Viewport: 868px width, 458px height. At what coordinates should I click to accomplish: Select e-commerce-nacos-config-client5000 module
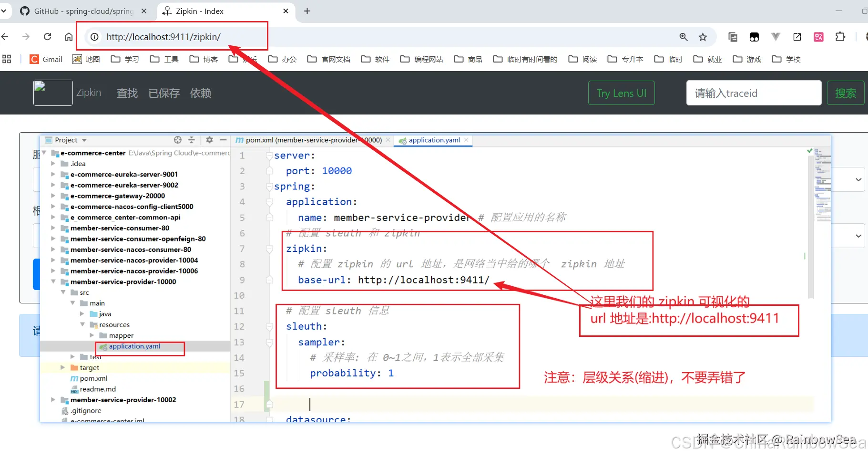tap(132, 207)
